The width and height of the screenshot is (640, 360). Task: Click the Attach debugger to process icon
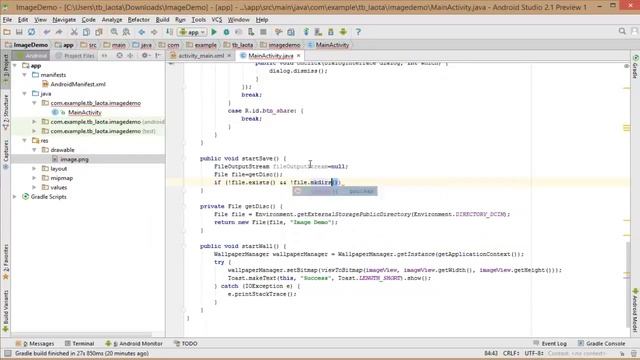coord(251,32)
